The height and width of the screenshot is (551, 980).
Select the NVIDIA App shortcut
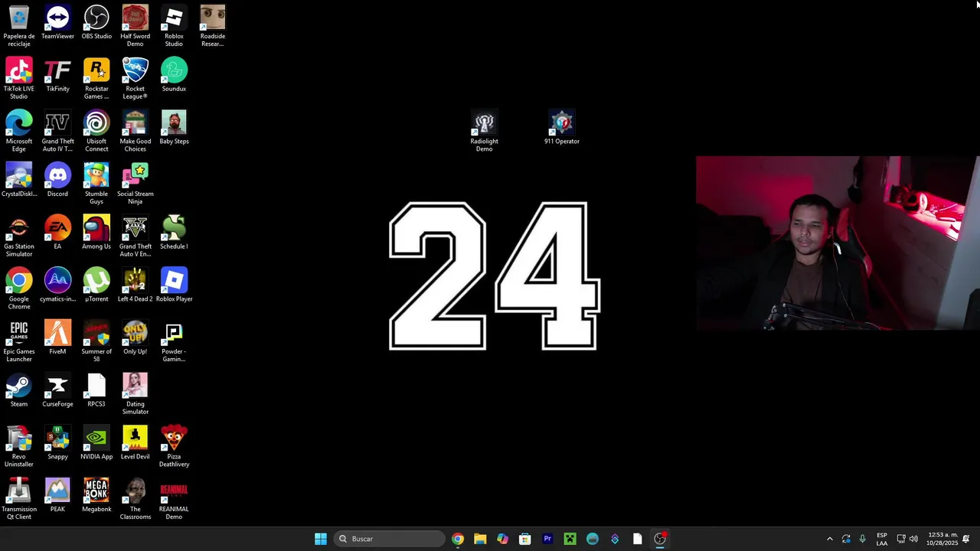96,443
